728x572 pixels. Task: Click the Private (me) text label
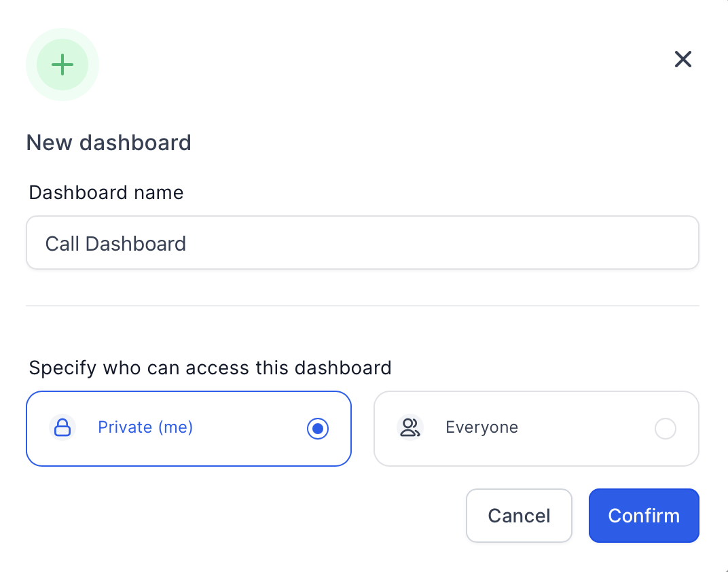pos(145,427)
